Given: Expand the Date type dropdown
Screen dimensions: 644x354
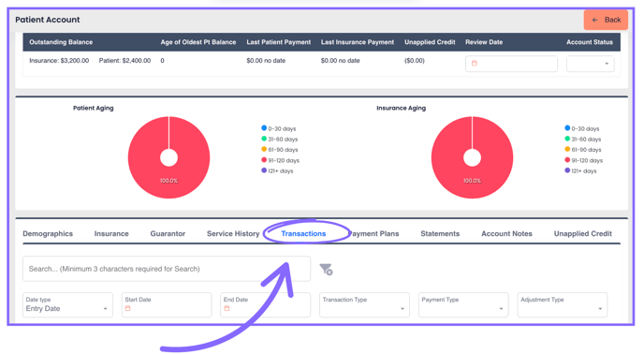Looking at the screenshot, I should coord(67,304).
